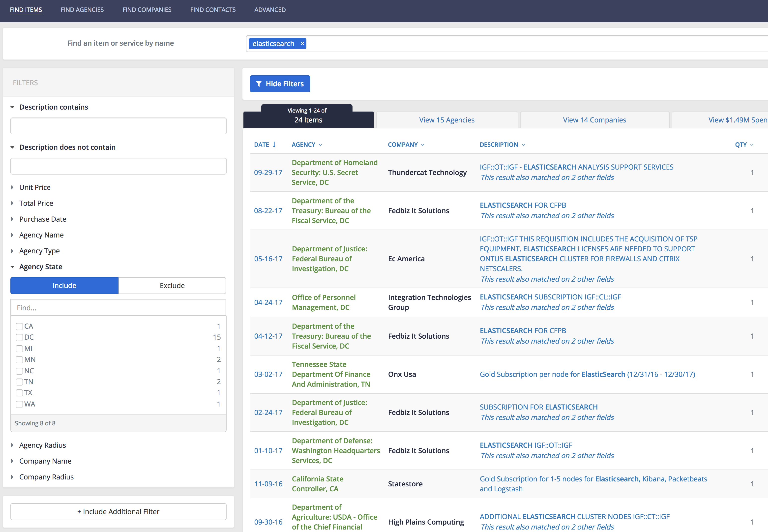Click the High Plains Computing company cell

click(x=426, y=522)
